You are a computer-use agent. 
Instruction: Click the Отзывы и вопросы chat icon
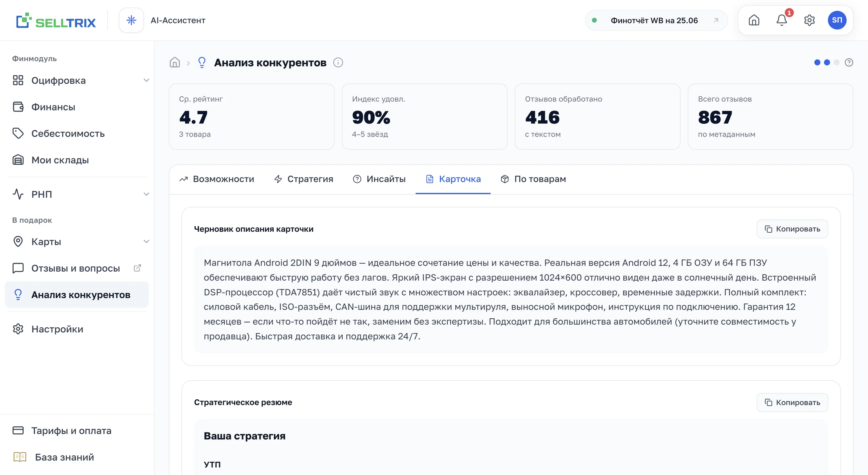(18, 268)
